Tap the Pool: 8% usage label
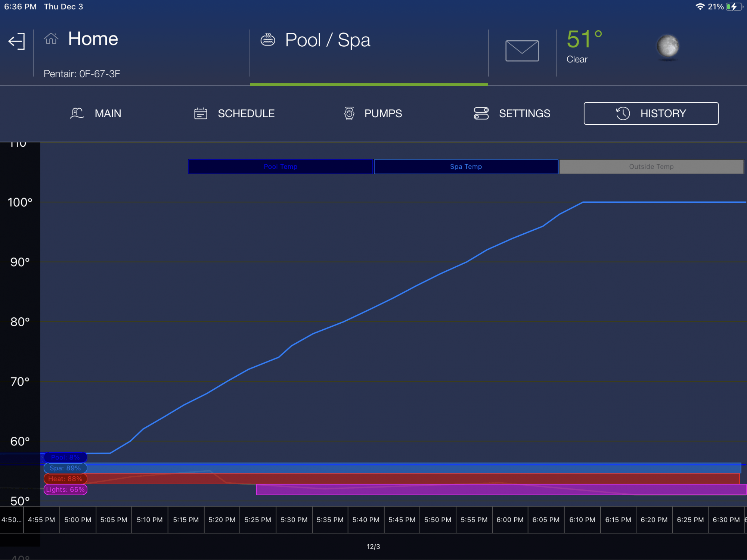747x560 pixels. click(65, 457)
